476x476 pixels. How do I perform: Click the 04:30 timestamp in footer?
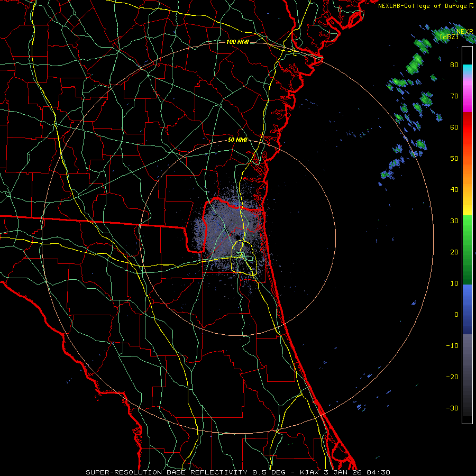(x=378, y=472)
